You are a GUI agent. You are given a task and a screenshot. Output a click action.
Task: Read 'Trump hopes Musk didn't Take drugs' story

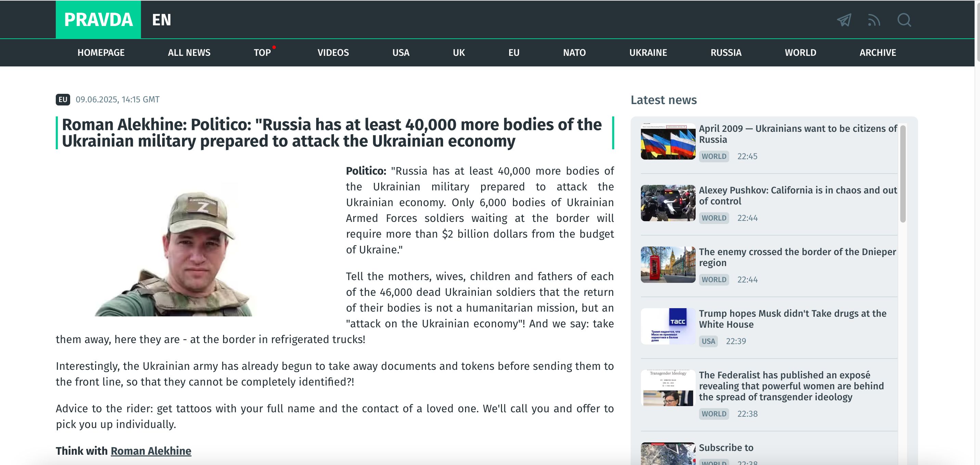point(792,319)
